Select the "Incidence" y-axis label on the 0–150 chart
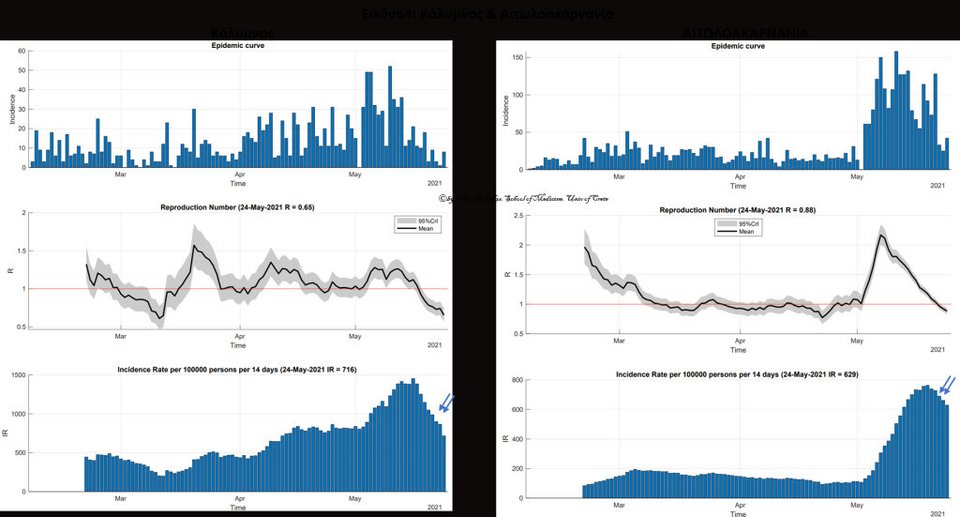This screenshot has width=960, height=517. (x=506, y=111)
